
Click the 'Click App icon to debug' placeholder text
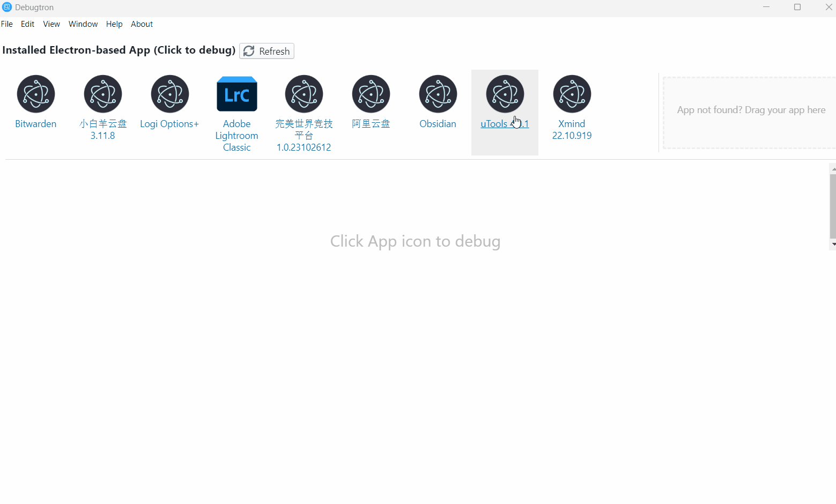coord(416,241)
